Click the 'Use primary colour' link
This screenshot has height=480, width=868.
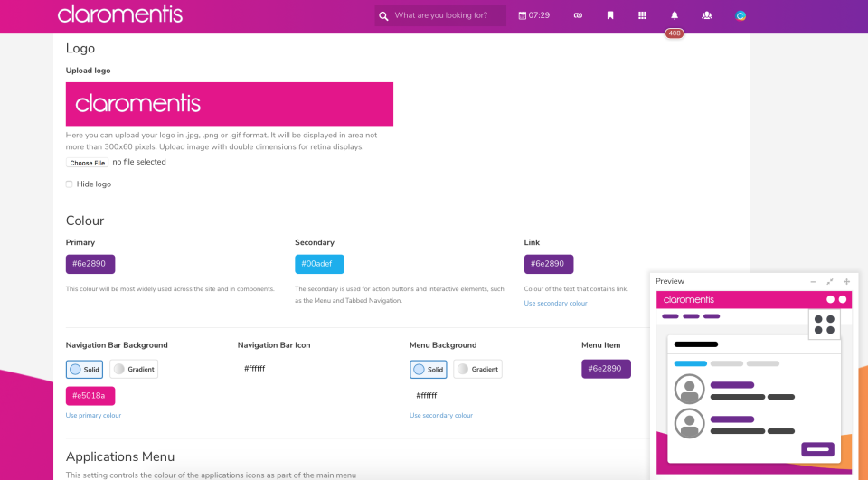93,415
